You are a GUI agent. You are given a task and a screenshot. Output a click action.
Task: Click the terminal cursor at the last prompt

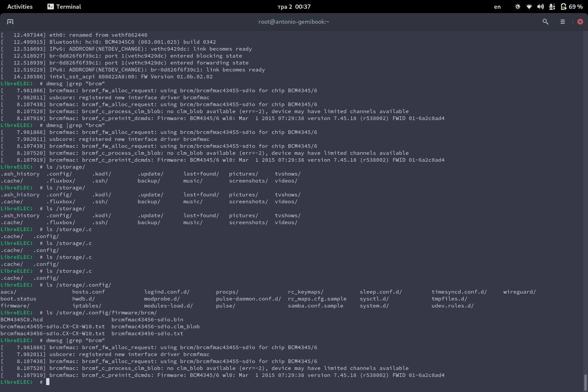click(48, 382)
